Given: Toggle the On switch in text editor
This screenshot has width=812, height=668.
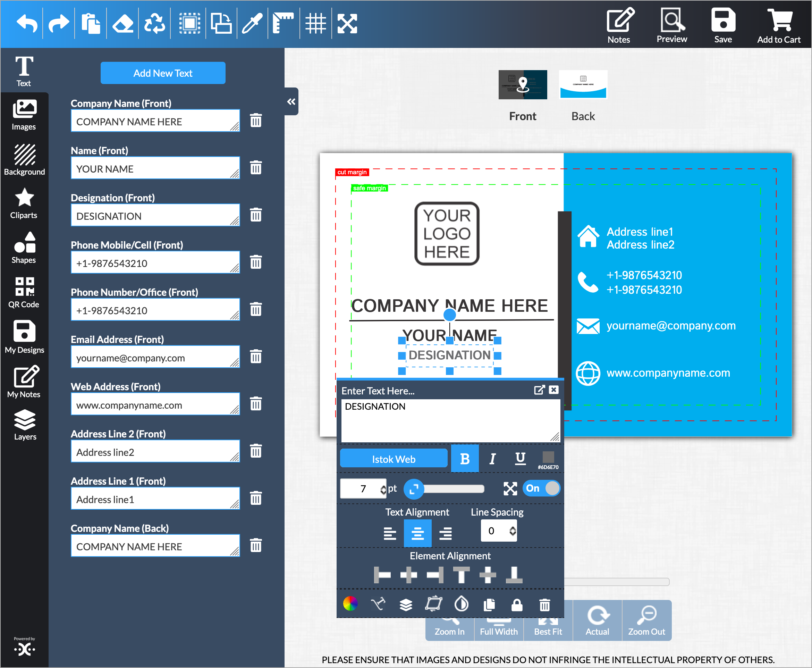Looking at the screenshot, I should pos(541,488).
